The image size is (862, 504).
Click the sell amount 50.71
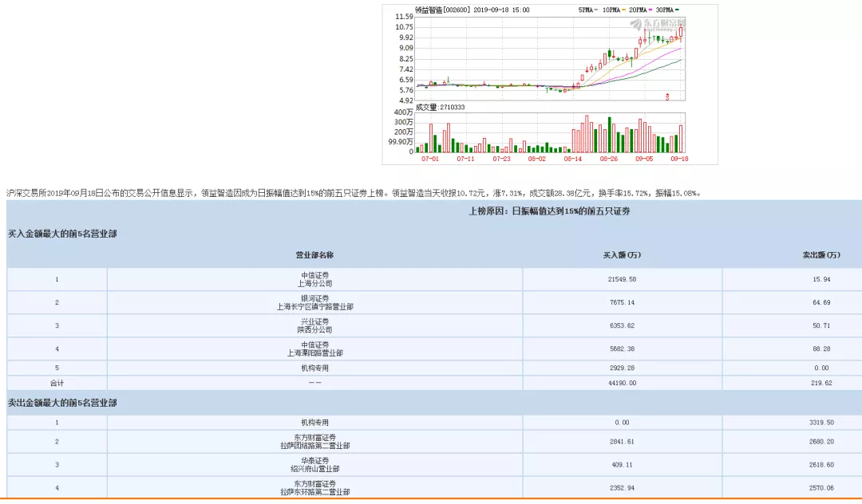click(x=821, y=325)
